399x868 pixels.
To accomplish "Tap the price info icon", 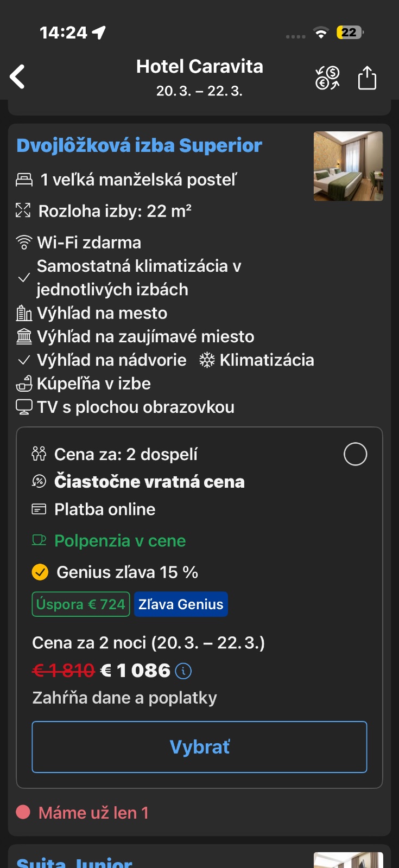I will coord(183,671).
